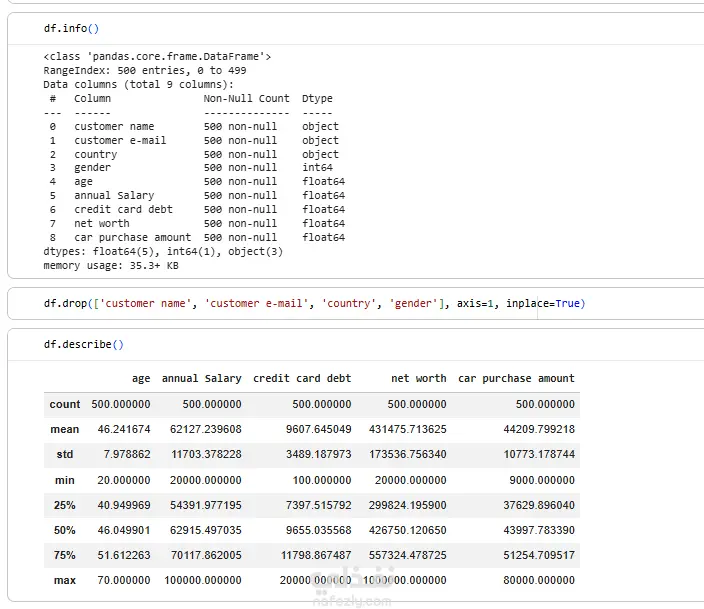704x609 pixels.
Task: Click the 'country' row in info output
Action: (194, 154)
